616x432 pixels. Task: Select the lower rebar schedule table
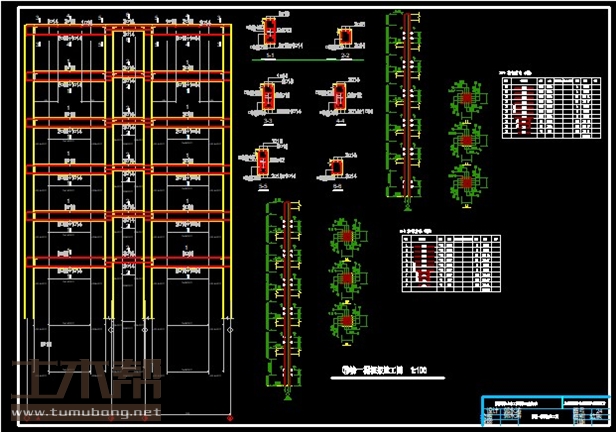tap(450, 262)
